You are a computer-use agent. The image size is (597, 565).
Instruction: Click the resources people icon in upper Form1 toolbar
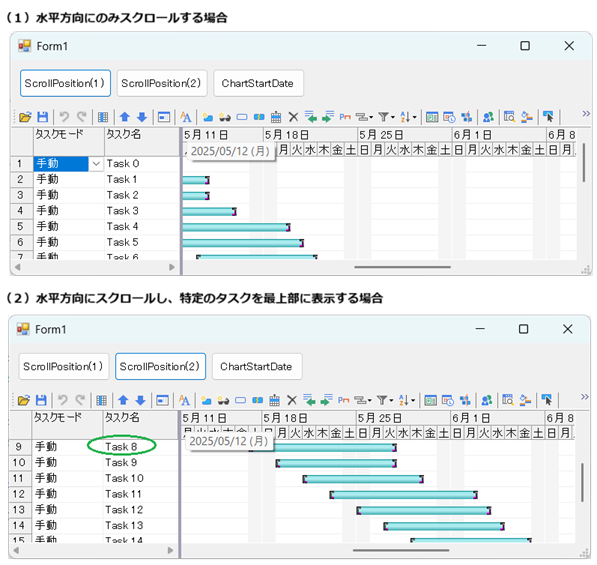488,117
